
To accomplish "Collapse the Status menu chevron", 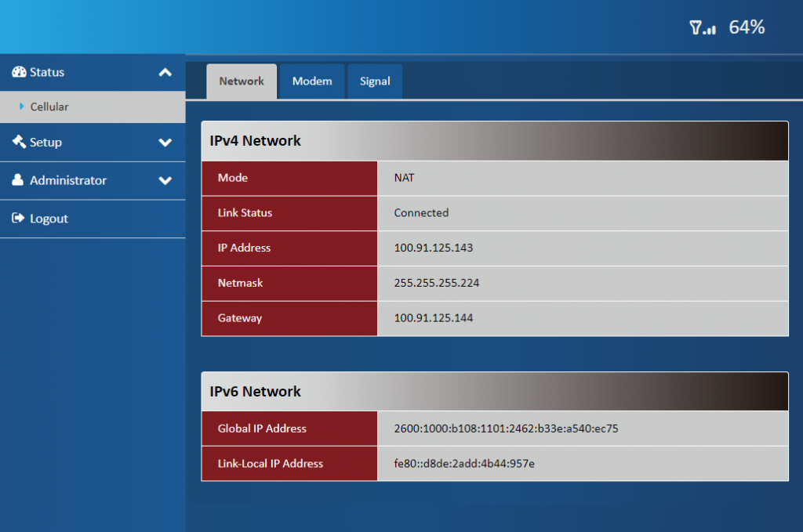I will (165, 72).
